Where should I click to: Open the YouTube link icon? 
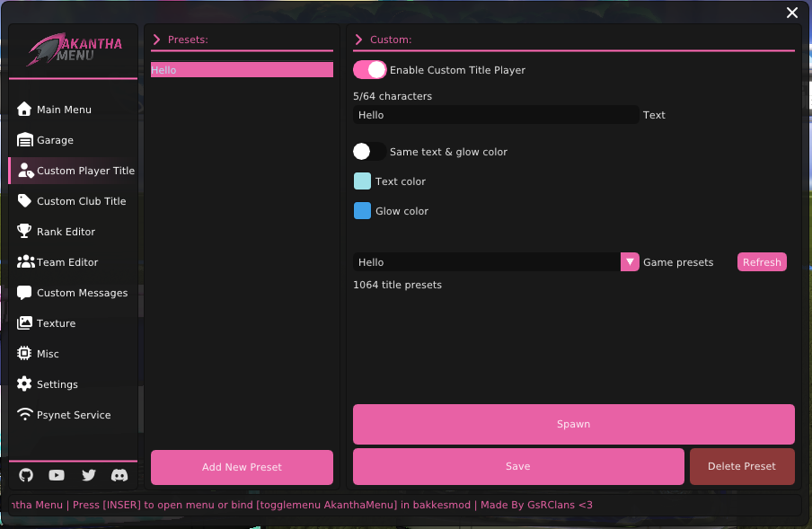(57, 475)
